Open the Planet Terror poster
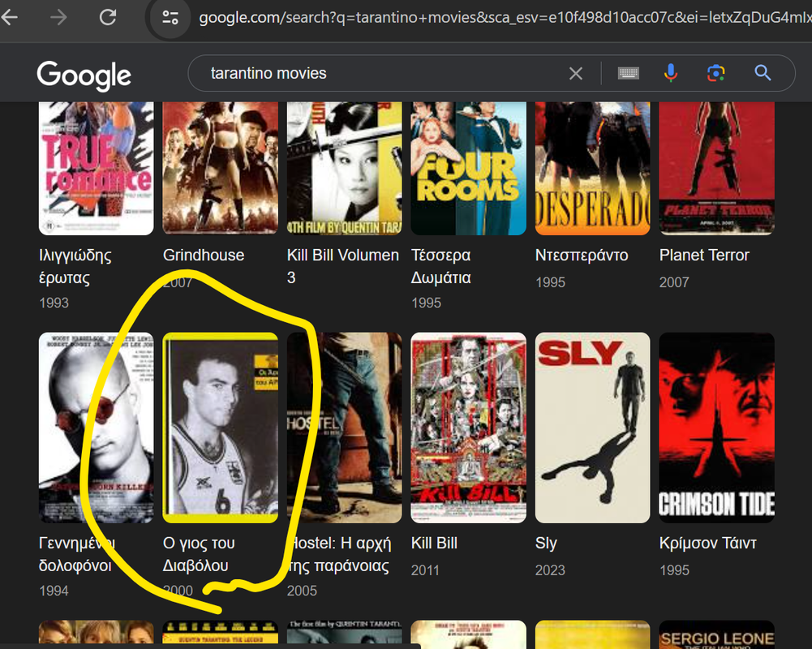812x649 pixels. 717,169
